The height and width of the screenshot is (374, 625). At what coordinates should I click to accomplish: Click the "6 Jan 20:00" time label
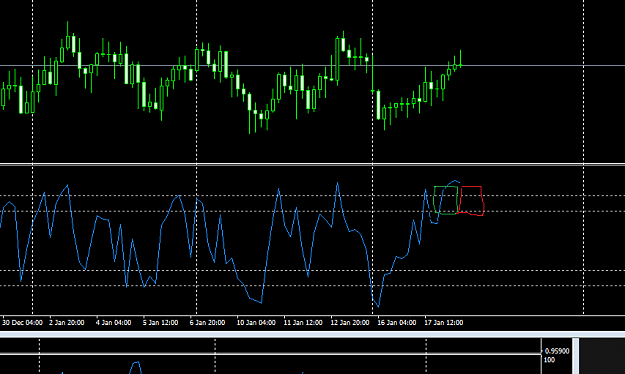point(207,323)
